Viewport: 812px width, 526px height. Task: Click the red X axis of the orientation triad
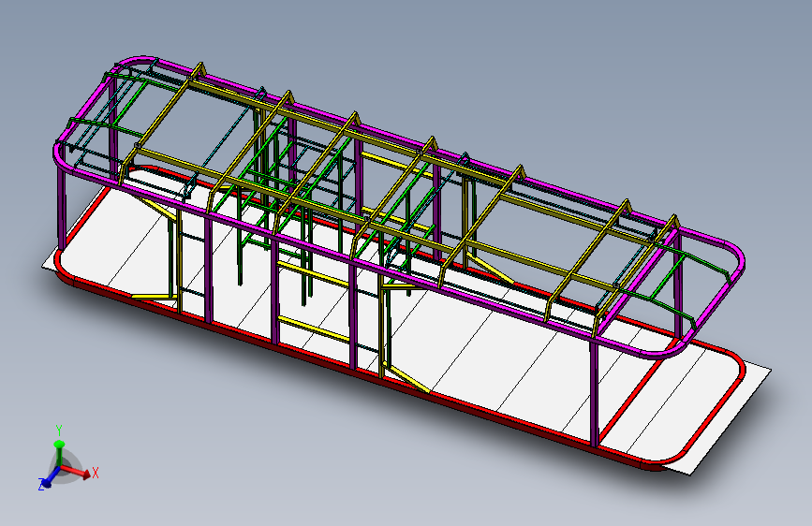pyautogui.click(x=77, y=471)
